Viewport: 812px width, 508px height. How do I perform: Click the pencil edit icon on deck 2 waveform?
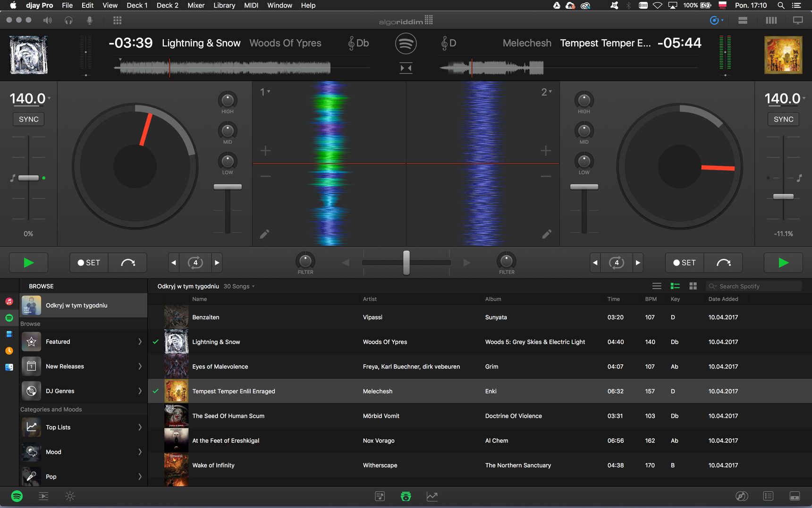(546, 234)
